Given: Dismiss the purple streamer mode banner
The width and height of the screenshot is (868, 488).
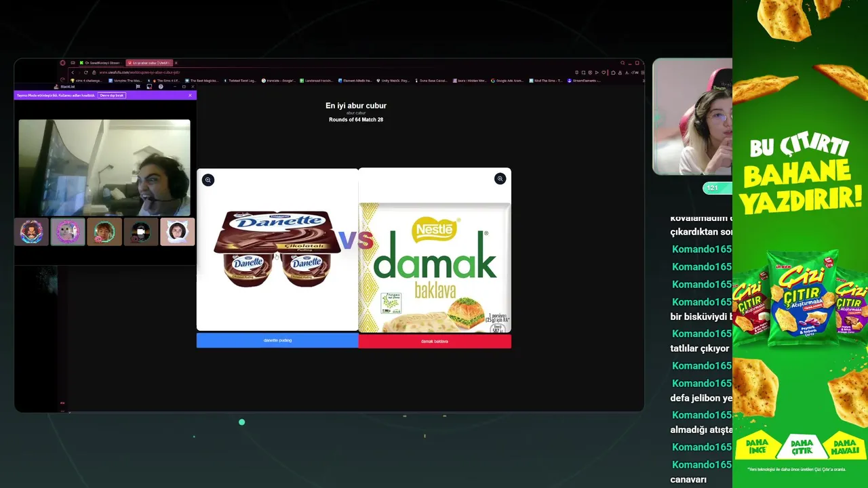Looking at the screenshot, I should 190,96.
